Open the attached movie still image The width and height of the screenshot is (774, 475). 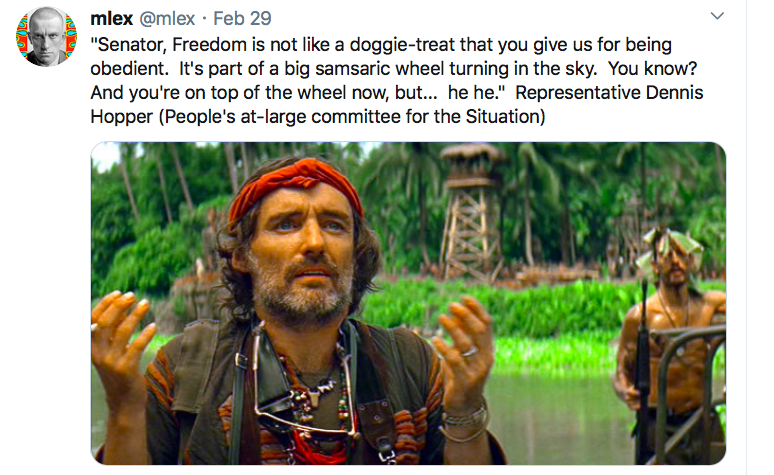(x=408, y=303)
